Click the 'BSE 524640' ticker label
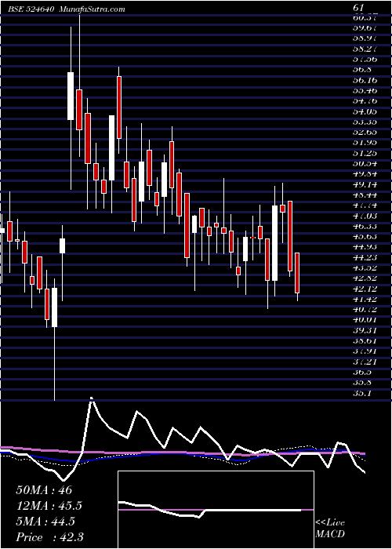 pos(31,9)
